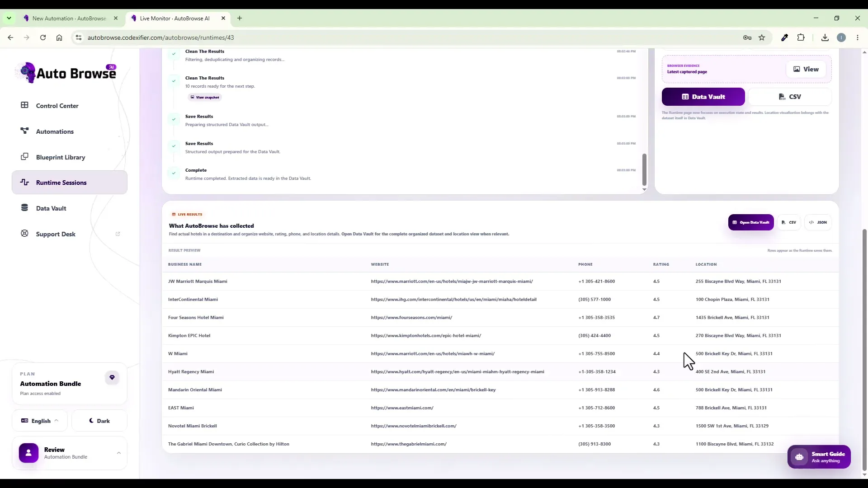Export live results as CSV
Image resolution: width=868 pixels, height=488 pixels.
789,222
